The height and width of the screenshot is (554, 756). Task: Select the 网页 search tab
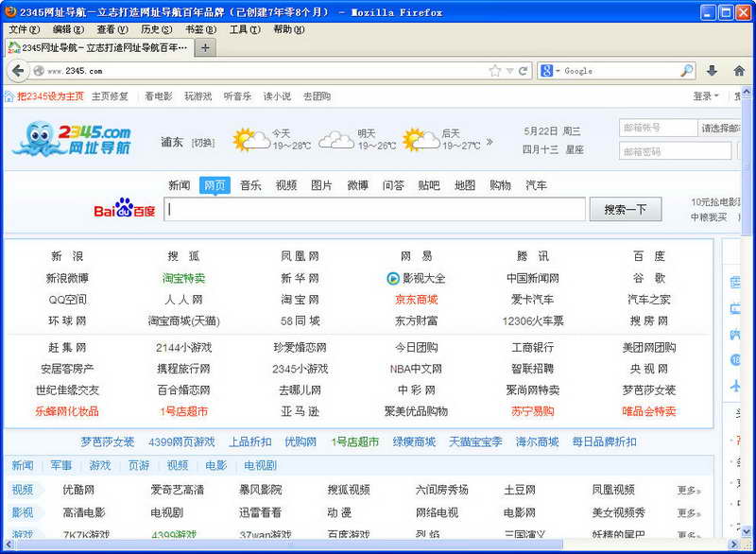[x=215, y=185]
